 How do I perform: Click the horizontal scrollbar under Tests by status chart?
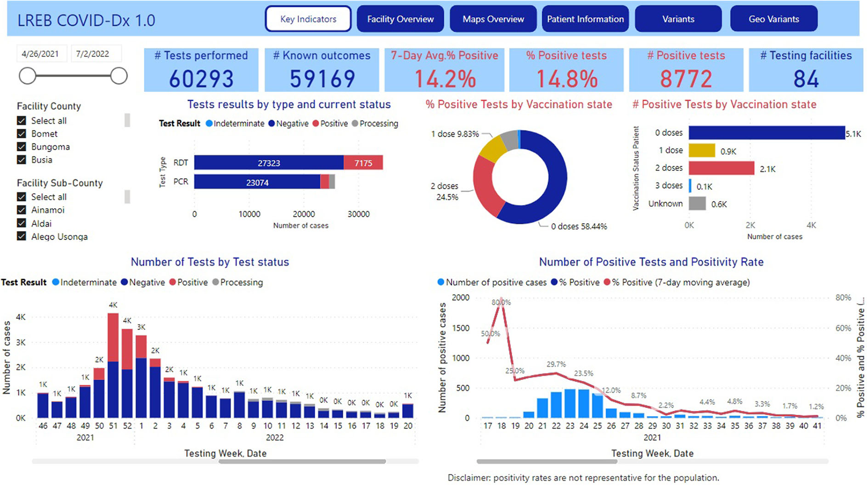point(302,461)
